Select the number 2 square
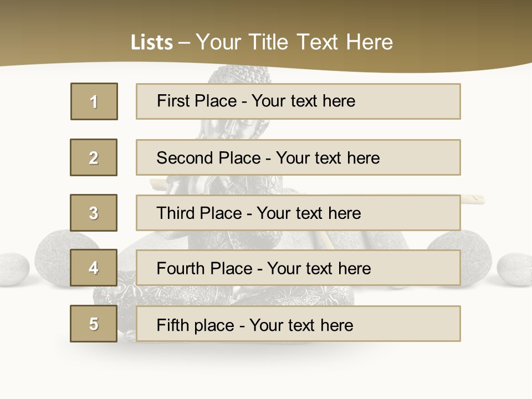This screenshot has height=399, width=532. (x=94, y=157)
